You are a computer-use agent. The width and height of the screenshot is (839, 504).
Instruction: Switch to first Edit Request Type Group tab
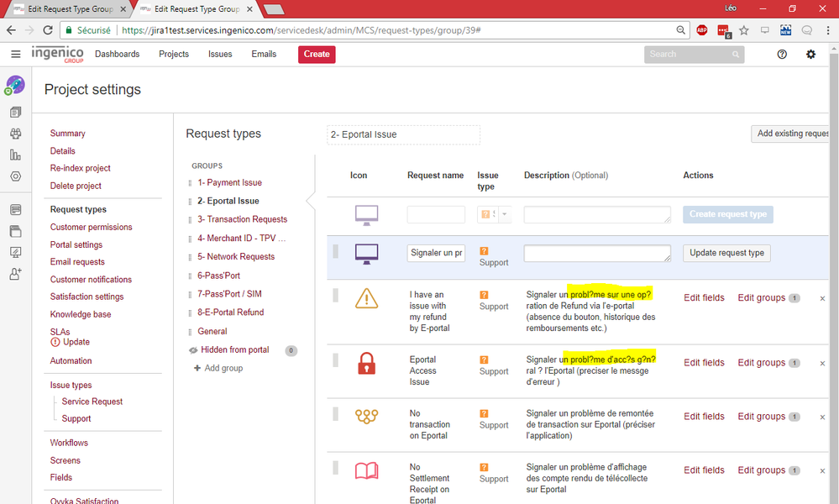click(70, 9)
